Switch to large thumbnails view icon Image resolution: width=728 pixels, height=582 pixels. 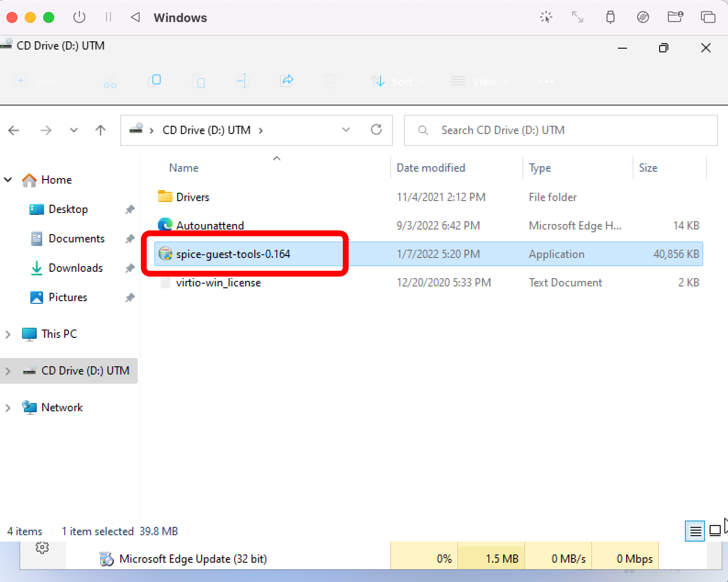715,531
